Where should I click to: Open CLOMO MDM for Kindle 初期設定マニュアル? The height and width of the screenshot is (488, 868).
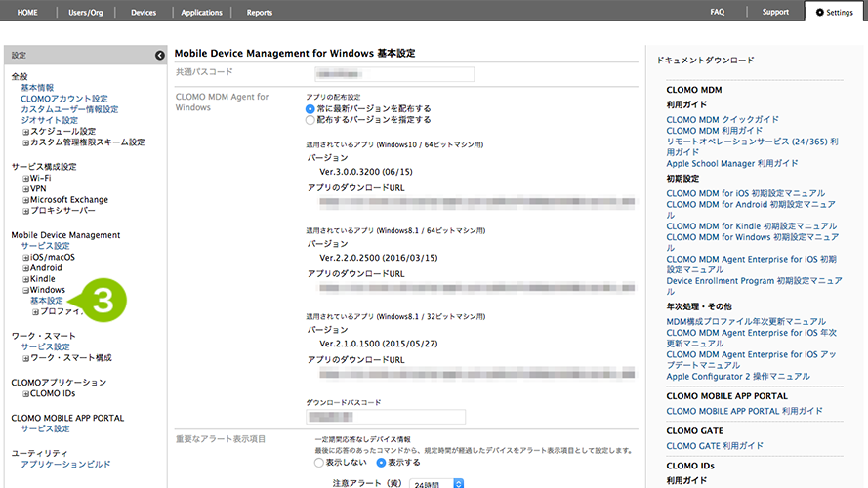tap(751, 226)
